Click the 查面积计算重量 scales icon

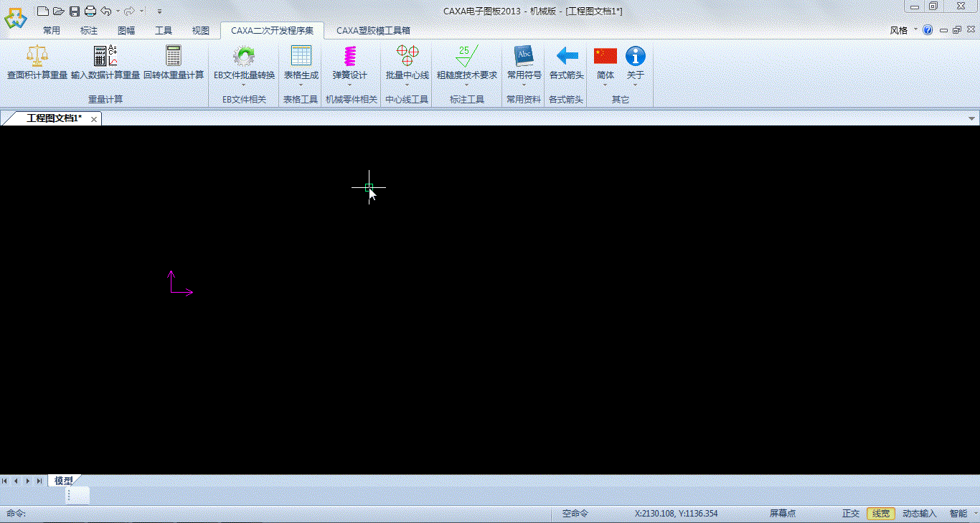37,56
